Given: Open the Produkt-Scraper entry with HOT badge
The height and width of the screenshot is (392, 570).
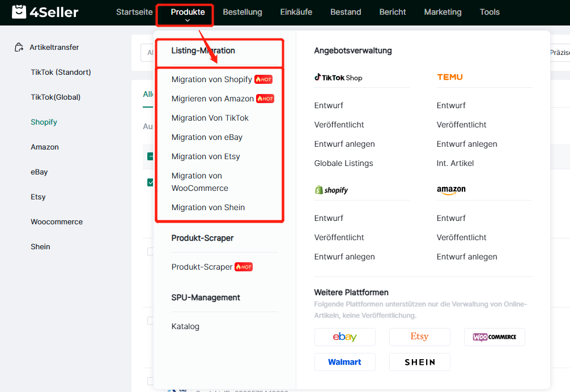Looking at the screenshot, I should [x=212, y=267].
